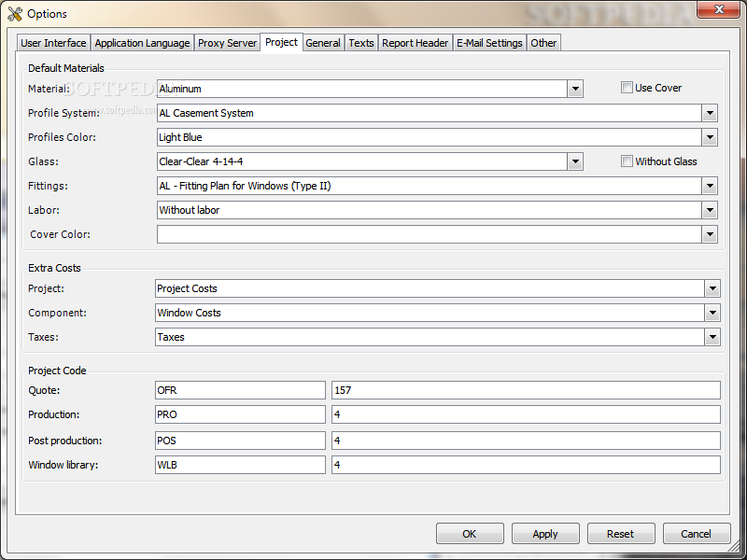Viewport: 747px width, 560px height.
Task: Click the Post production number field
Action: click(526, 441)
